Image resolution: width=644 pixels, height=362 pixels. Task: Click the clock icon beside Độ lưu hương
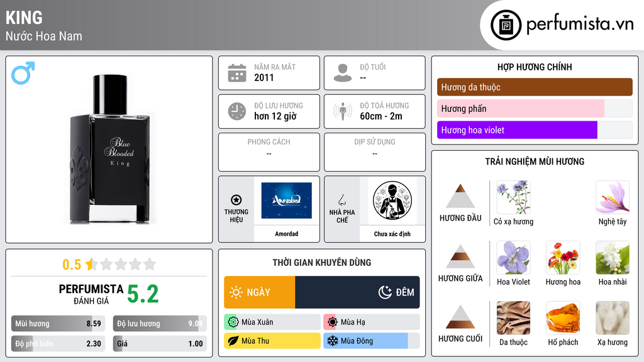pos(237,111)
